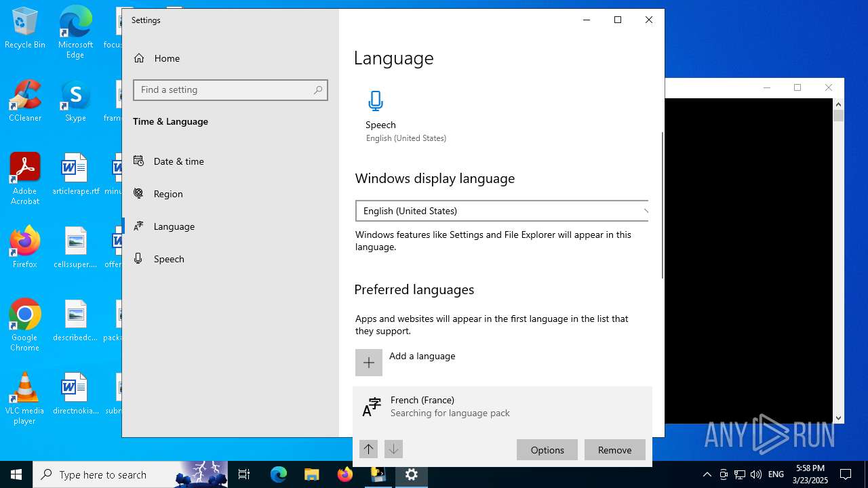Viewport: 868px width, 488px height.
Task: Open the network status tray icon
Action: pos(740,474)
